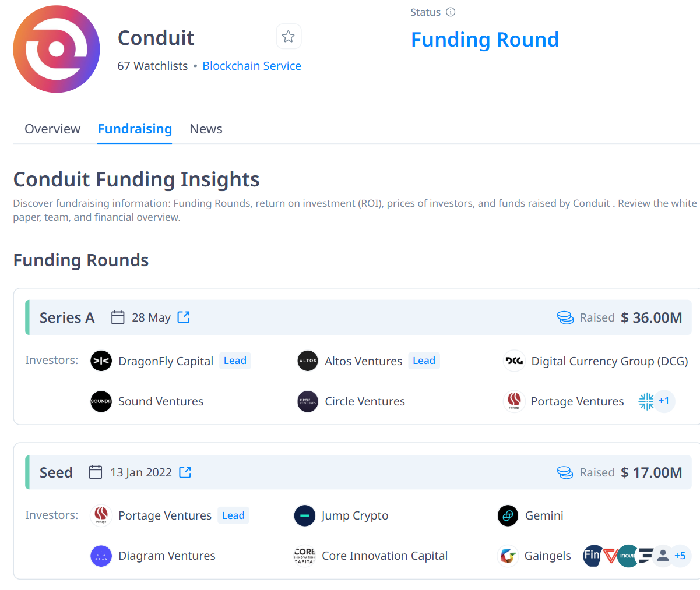
Task: Click the Altos Ventures logo icon
Action: click(x=308, y=361)
